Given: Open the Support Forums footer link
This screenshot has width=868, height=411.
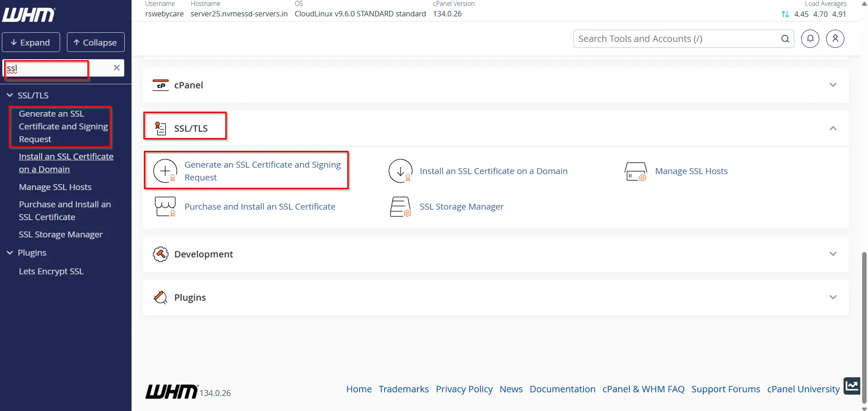Looking at the screenshot, I should click(x=726, y=389).
